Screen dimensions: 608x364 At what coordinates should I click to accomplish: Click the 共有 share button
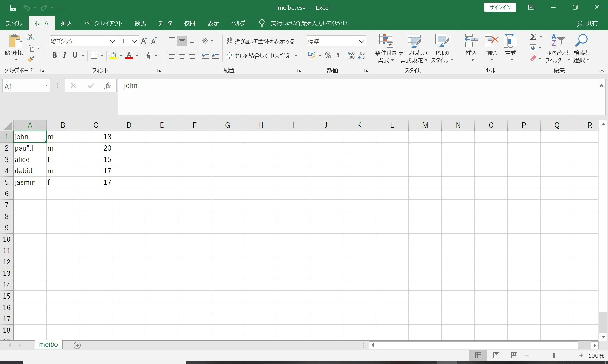point(588,23)
